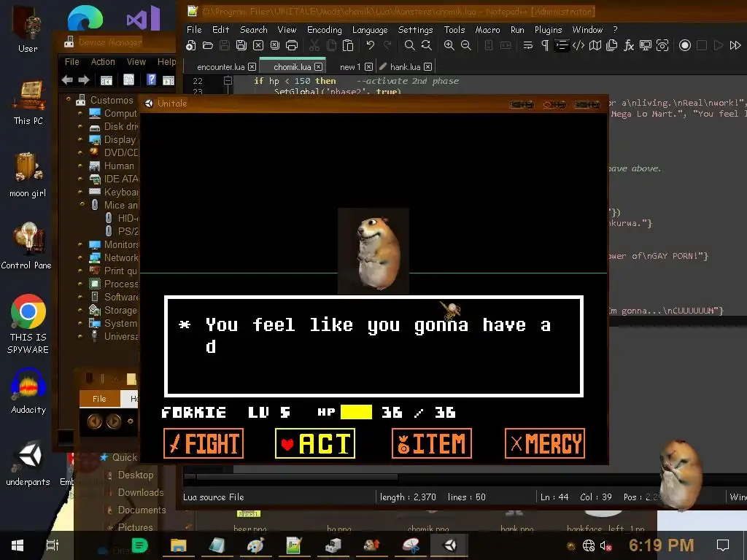Click the ACT button in Unitale
Image resolution: width=747 pixels, height=560 pixels.
[x=315, y=443]
